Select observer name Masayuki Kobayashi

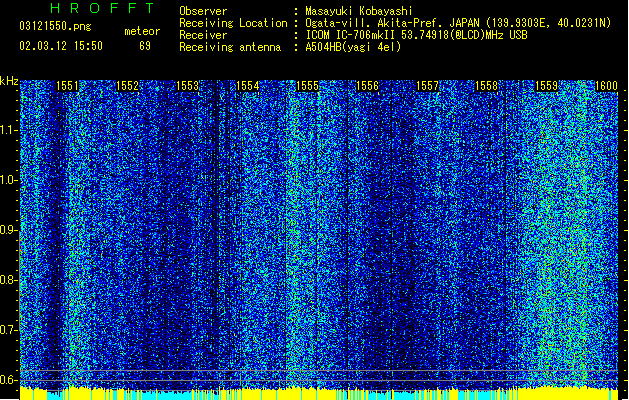pos(359,11)
